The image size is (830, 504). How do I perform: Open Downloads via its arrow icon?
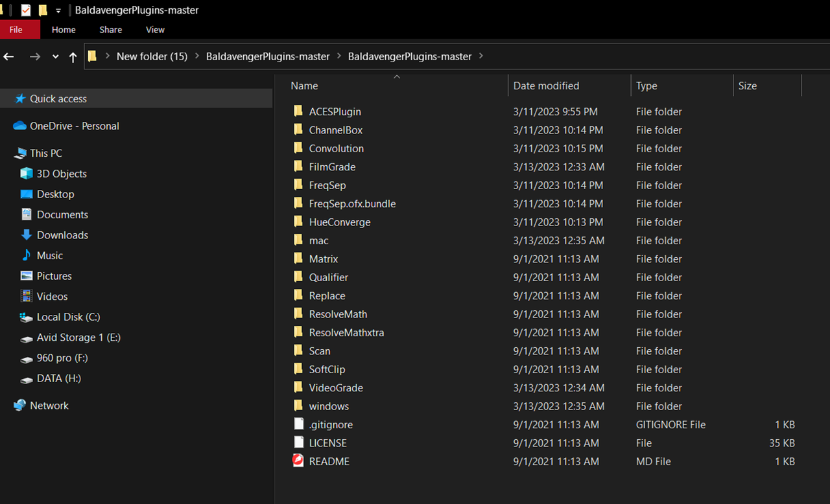27,235
